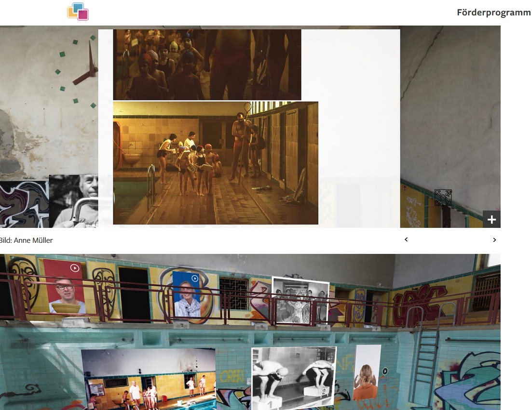Click the graffiti image tile at bottom left

point(24,204)
